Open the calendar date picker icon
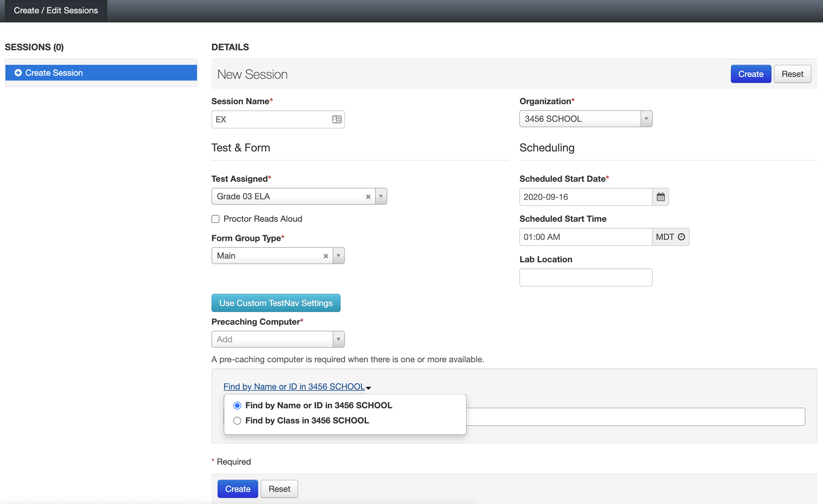This screenshot has width=823, height=504. pos(660,197)
